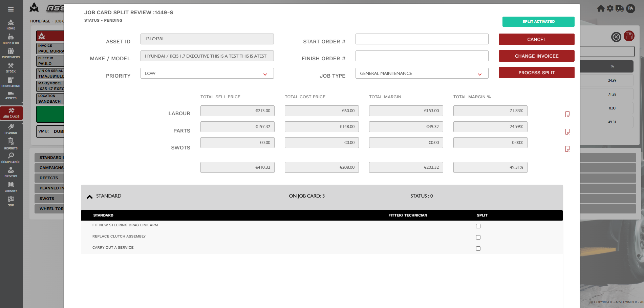Click the Start Order # input field
The width and height of the screenshot is (644, 308).
[x=422, y=39]
